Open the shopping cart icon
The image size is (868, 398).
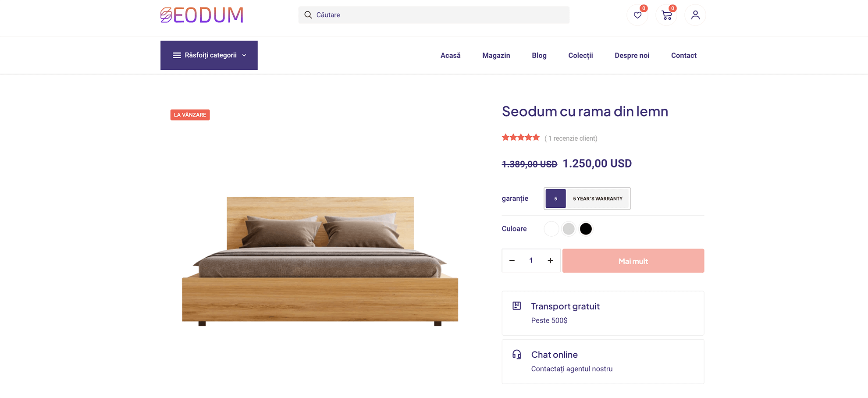[666, 15]
